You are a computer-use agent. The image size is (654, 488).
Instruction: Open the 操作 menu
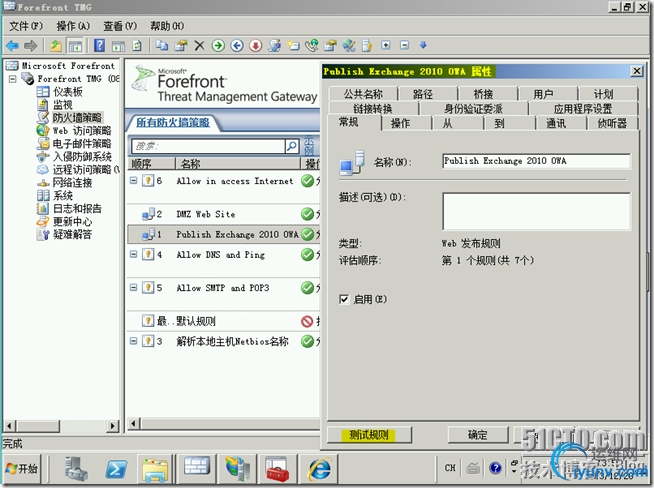[73, 26]
